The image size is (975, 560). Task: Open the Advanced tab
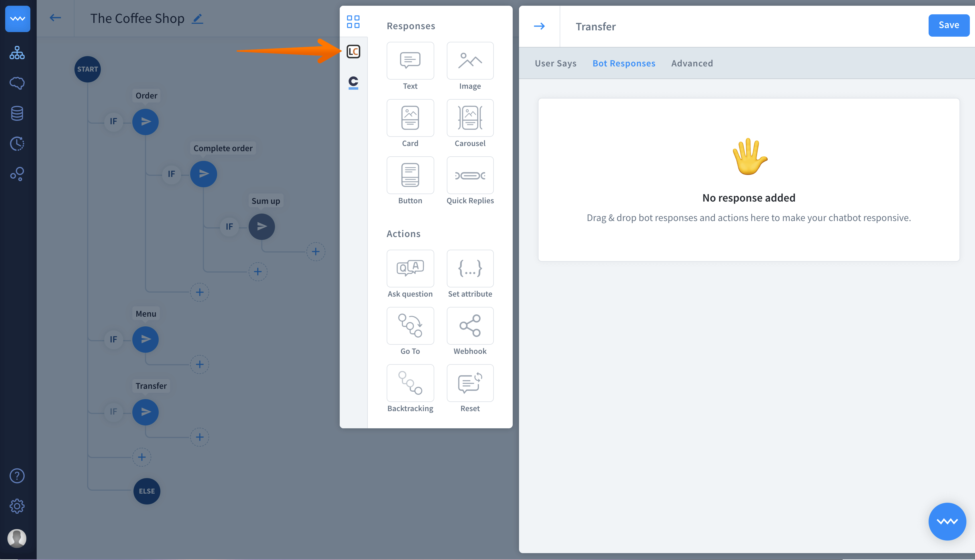[692, 64]
